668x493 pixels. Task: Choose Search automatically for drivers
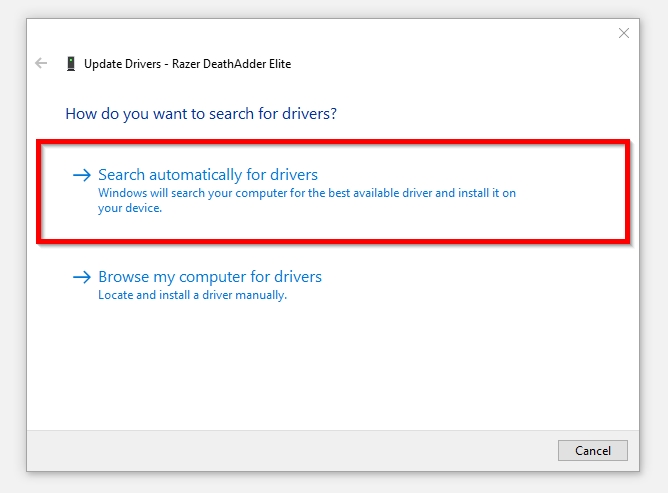coord(208,175)
